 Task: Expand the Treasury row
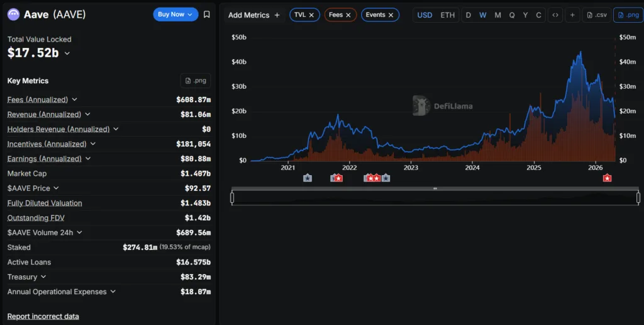[x=43, y=277]
